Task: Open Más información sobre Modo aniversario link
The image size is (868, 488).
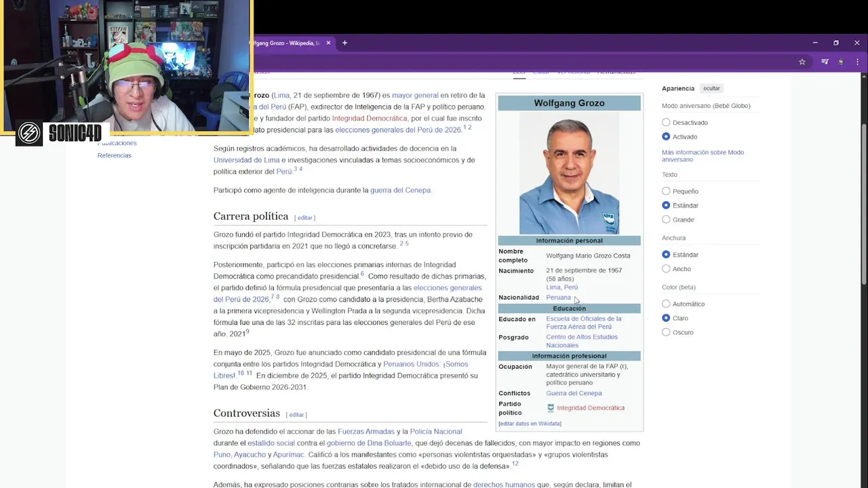Action: [x=703, y=156]
